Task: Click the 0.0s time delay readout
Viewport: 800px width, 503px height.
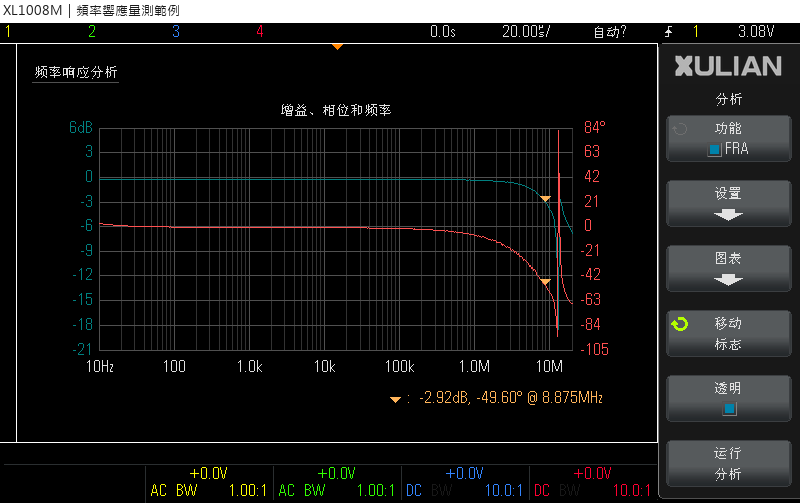Action: (x=442, y=32)
